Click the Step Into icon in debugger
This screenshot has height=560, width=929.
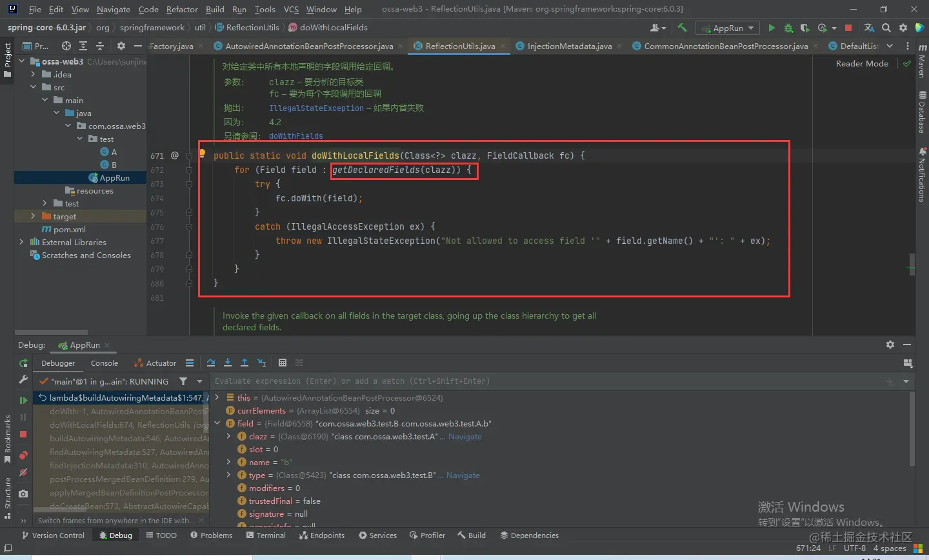[x=228, y=363]
